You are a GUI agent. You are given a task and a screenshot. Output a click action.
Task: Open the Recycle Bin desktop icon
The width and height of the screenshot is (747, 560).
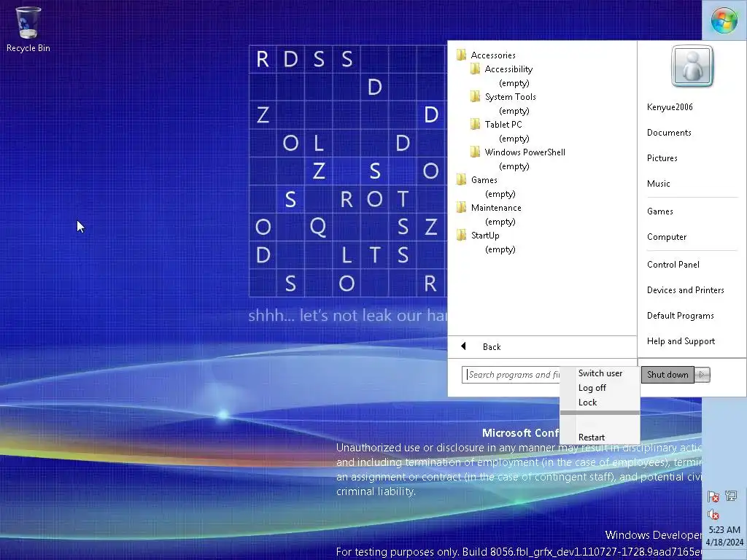[x=28, y=29]
